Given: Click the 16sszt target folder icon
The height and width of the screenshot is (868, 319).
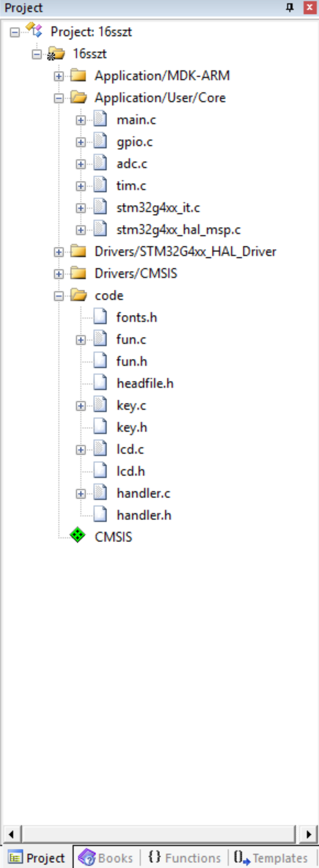Looking at the screenshot, I should (56, 53).
